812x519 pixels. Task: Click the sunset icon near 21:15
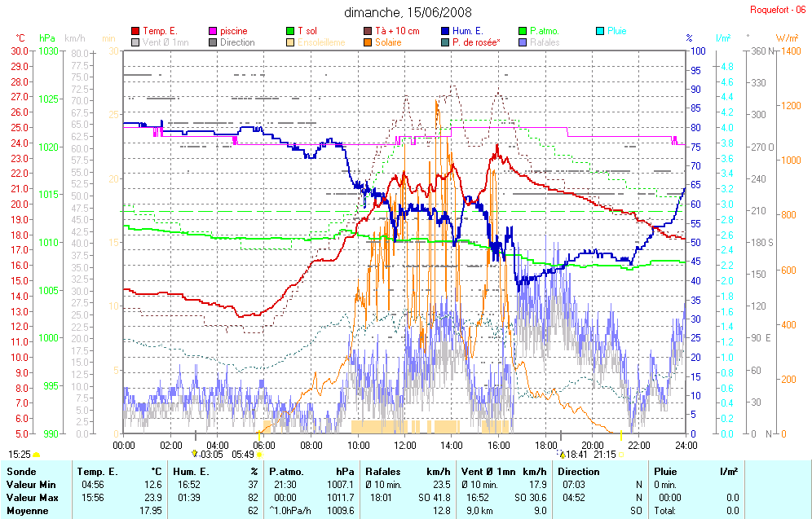coord(621,455)
